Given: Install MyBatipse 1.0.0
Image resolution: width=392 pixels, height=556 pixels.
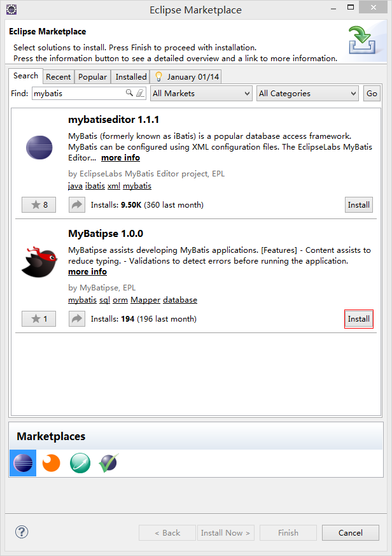Looking at the screenshot, I should 359,319.
